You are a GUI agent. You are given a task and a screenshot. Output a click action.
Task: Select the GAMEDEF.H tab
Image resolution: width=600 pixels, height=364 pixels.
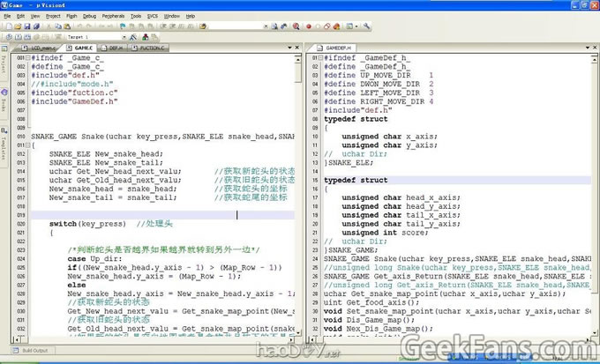click(335, 48)
